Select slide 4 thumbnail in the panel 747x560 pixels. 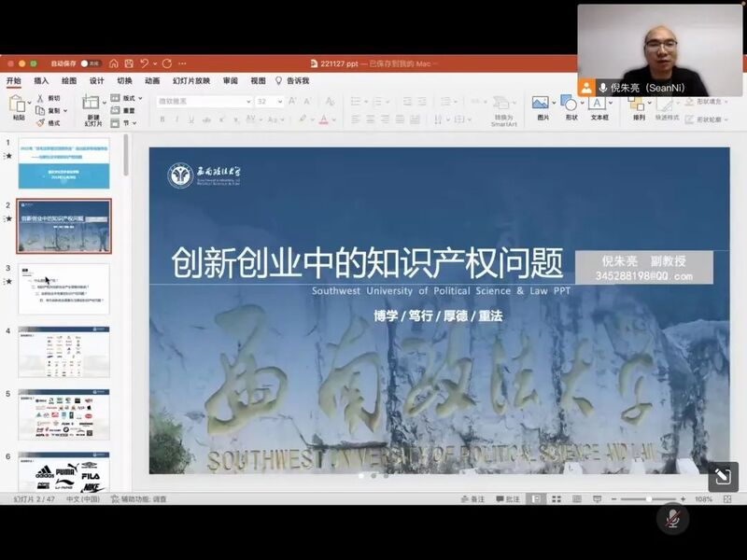tap(63, 352)
